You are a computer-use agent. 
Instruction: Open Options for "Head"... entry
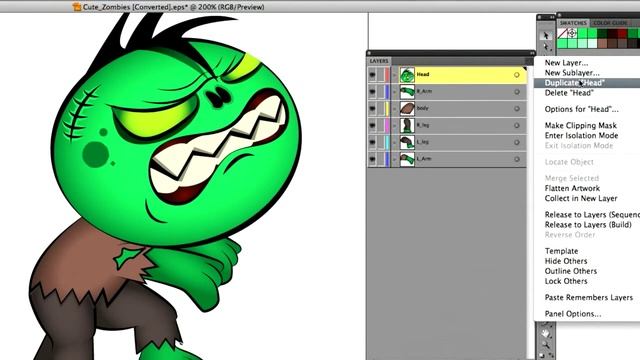pos(581,109)
